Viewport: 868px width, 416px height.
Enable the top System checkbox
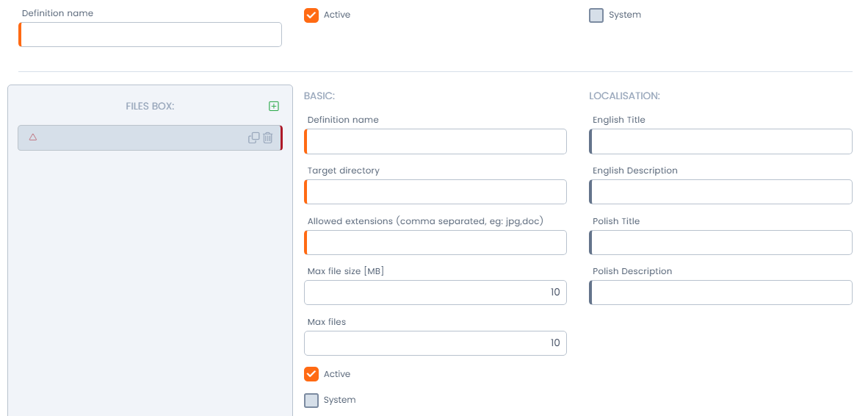596,15
